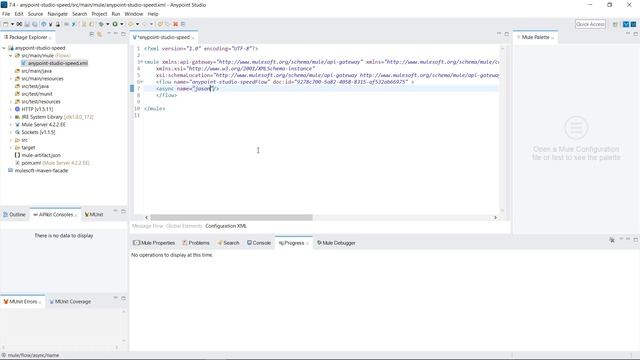The width and height of the screenshot is (640, 360).
Task: Switch to Global Elements view
Action: [x=184, y=226]
